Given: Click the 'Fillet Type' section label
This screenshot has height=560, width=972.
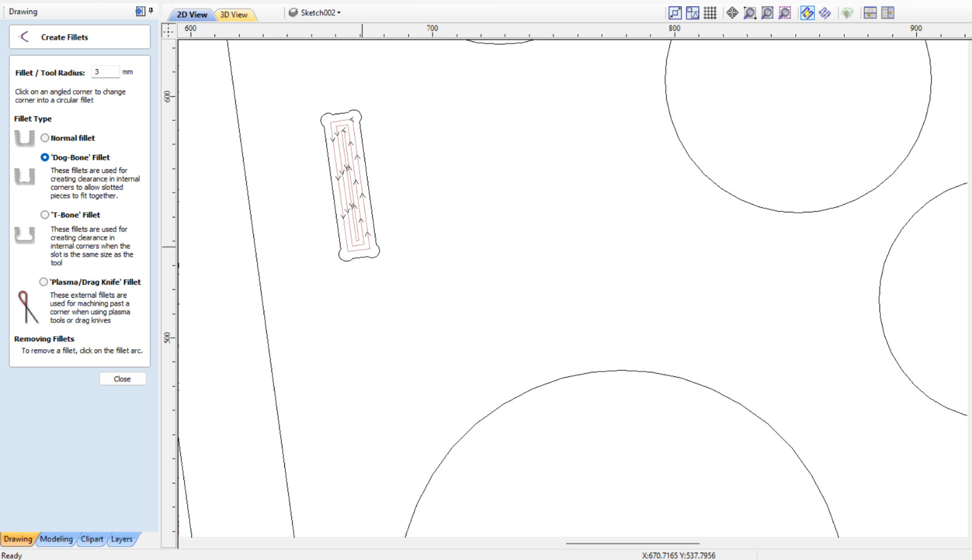Looking at the screenshot, I should [33, 118].
